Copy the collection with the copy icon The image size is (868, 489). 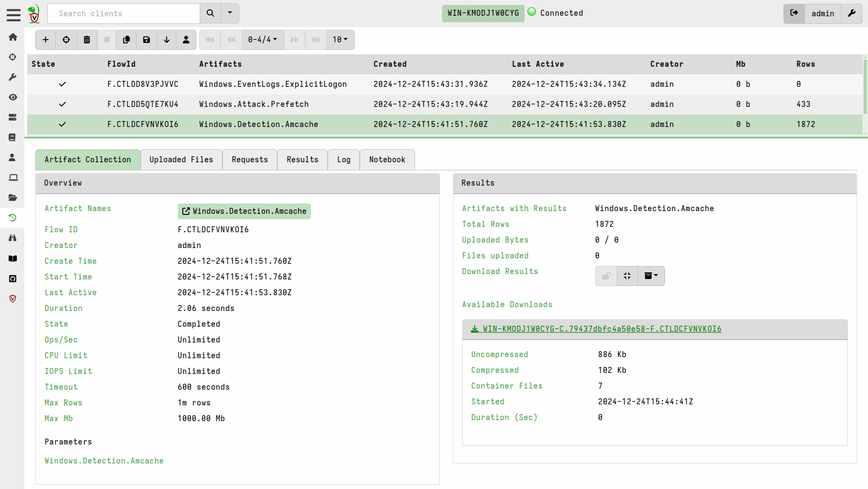click(x=126, y=40)
